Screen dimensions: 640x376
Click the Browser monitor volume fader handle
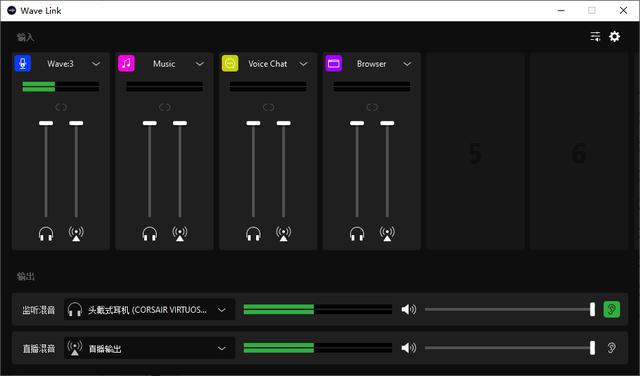tap(357, 123)
